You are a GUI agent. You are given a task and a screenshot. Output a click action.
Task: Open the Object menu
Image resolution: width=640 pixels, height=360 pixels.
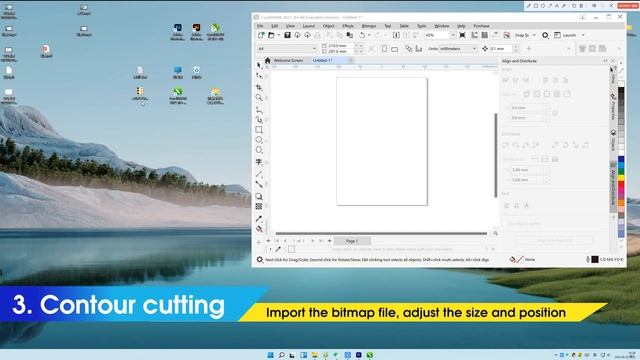[329, 26]
